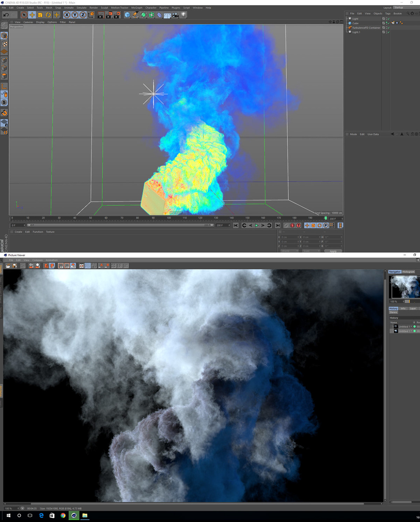Open Edit Render Settings

point(117,15)
